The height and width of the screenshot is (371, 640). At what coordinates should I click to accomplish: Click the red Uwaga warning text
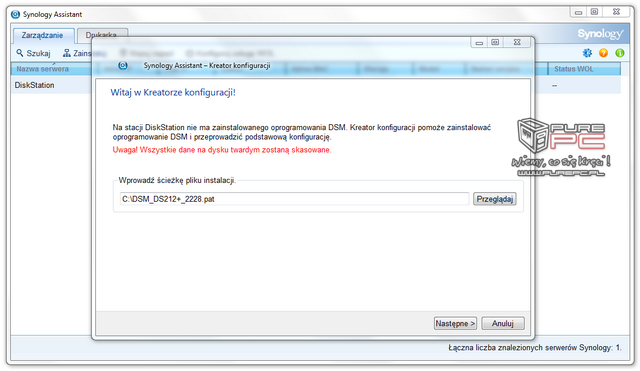click(222, 150)
